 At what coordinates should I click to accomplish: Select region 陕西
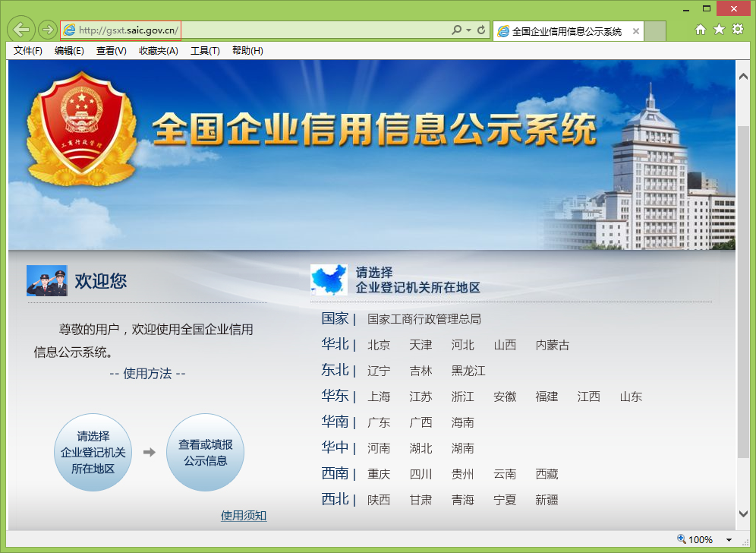coord(379,500)
